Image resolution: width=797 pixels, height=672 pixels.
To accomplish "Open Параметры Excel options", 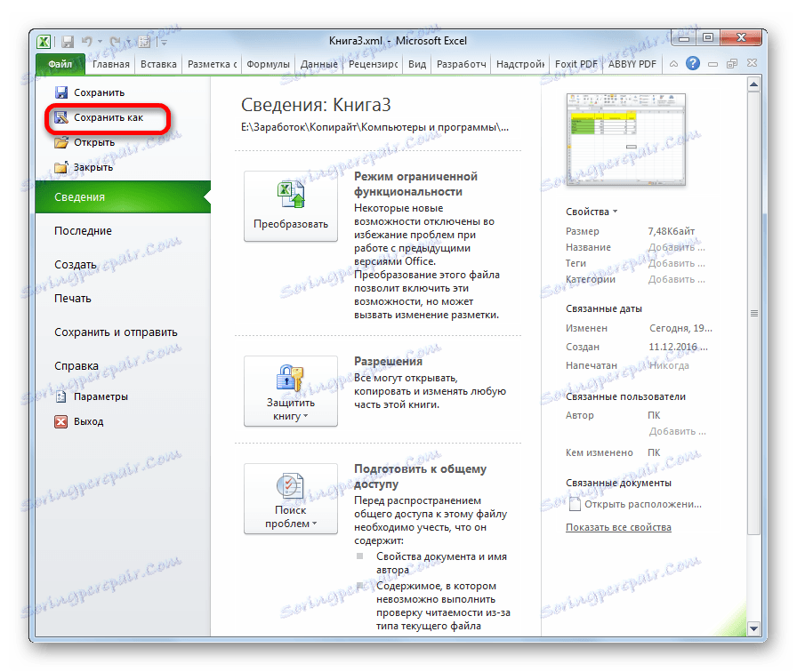I will pos(92,396).
